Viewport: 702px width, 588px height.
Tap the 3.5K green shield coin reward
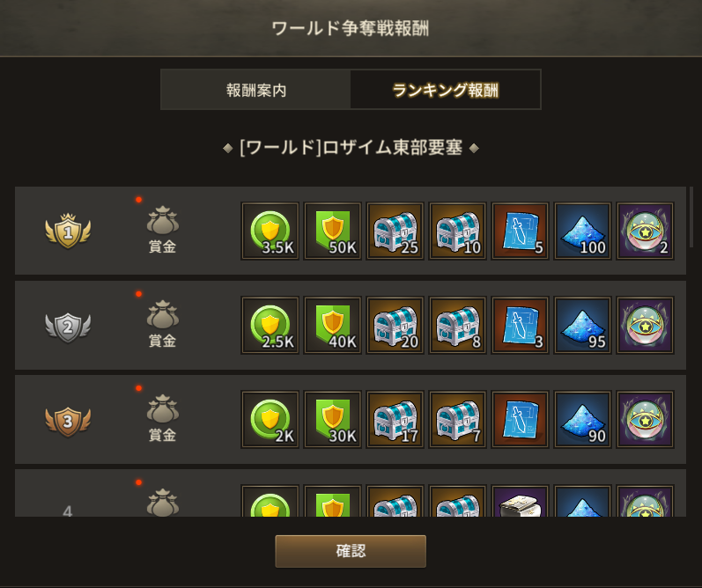(270, 231)
